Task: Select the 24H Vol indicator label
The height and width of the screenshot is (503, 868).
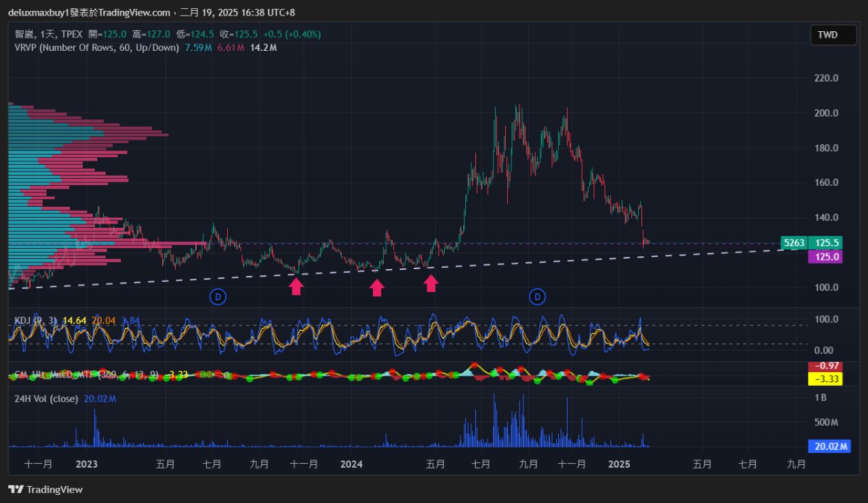Action: (46, 399)
